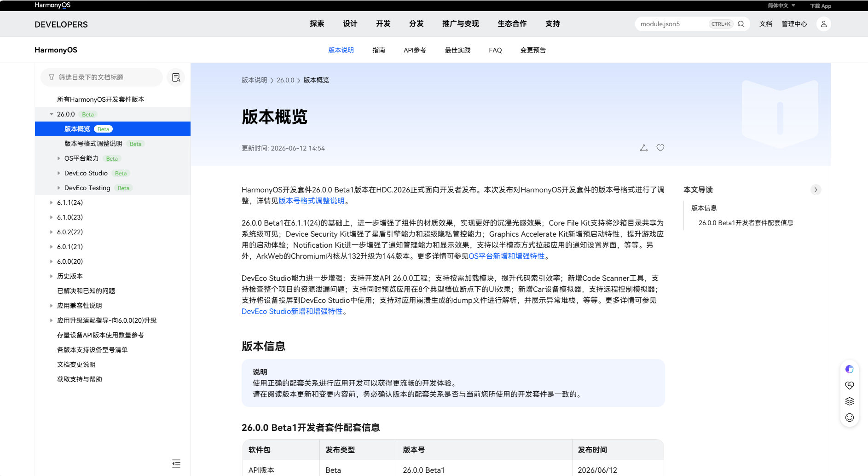Expand 应用升级适配指导-向6.0.0(20)升级 node
The image size is (868, 476).
tap(51, 320)
